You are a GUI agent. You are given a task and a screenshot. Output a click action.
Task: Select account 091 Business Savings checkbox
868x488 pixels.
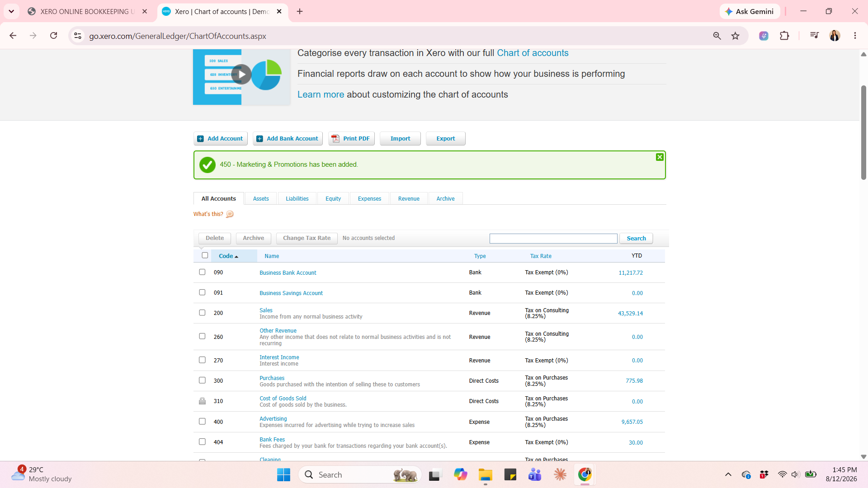[202, 292]
